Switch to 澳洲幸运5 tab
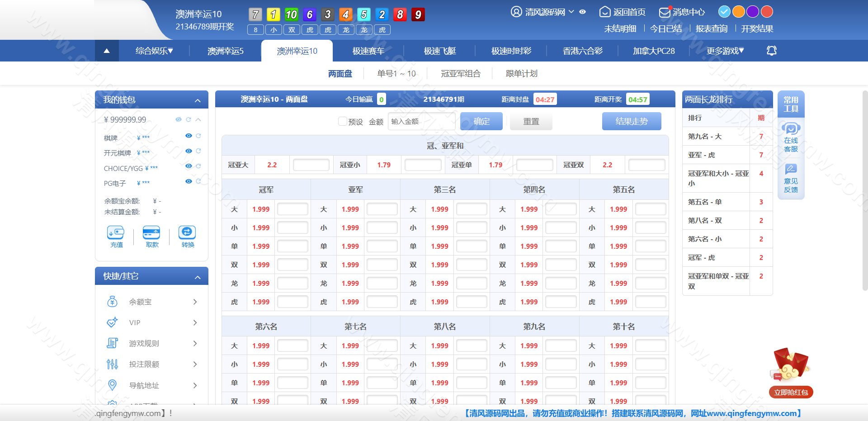 pyautogui.click(x=226, y=51)
